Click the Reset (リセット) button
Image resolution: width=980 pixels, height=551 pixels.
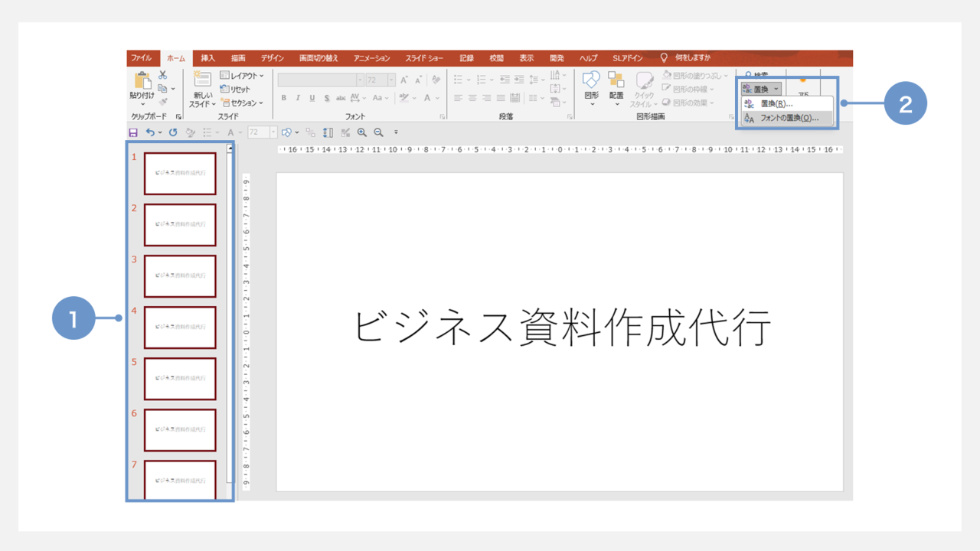236,90
